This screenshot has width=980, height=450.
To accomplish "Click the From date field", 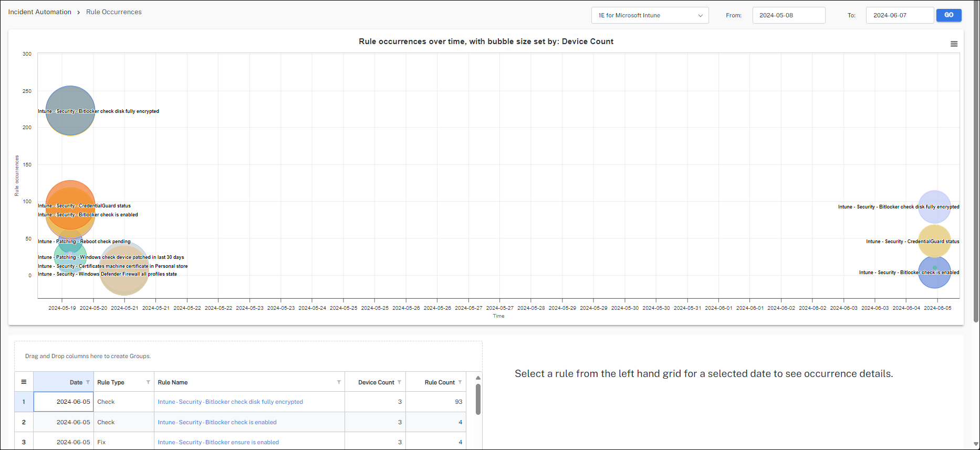I will click(788, 15).
